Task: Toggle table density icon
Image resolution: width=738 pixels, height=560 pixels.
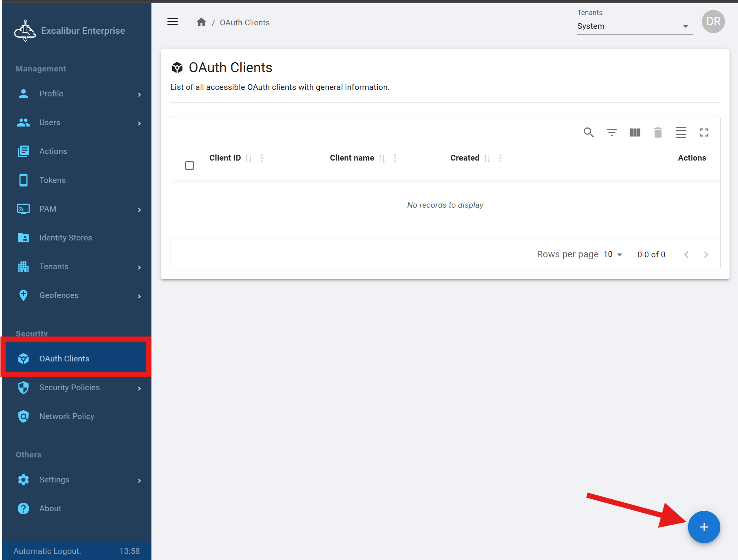Action: pyautogui.click(x=681, y=133)
